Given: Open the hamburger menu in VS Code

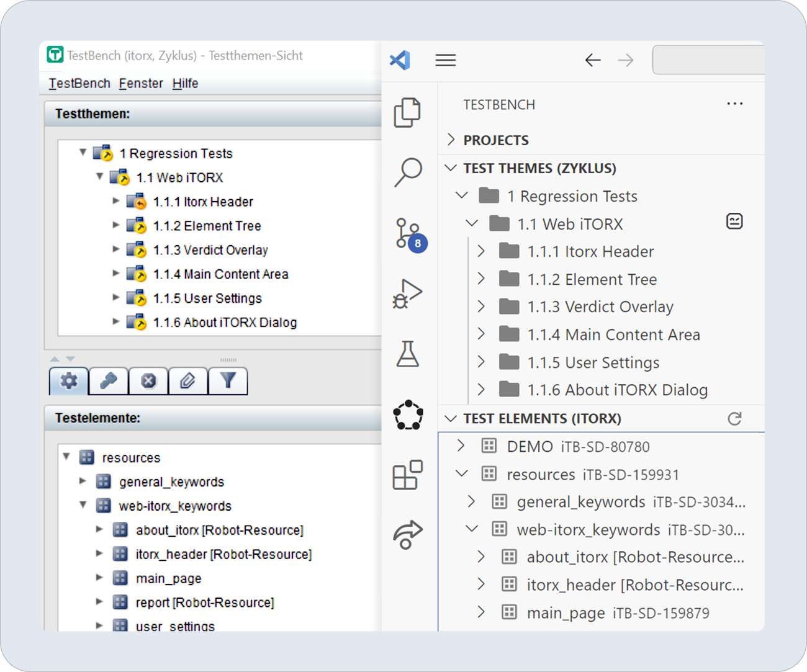Looking at the screenshot, I should pyautogui.click(x=446, y=60).
